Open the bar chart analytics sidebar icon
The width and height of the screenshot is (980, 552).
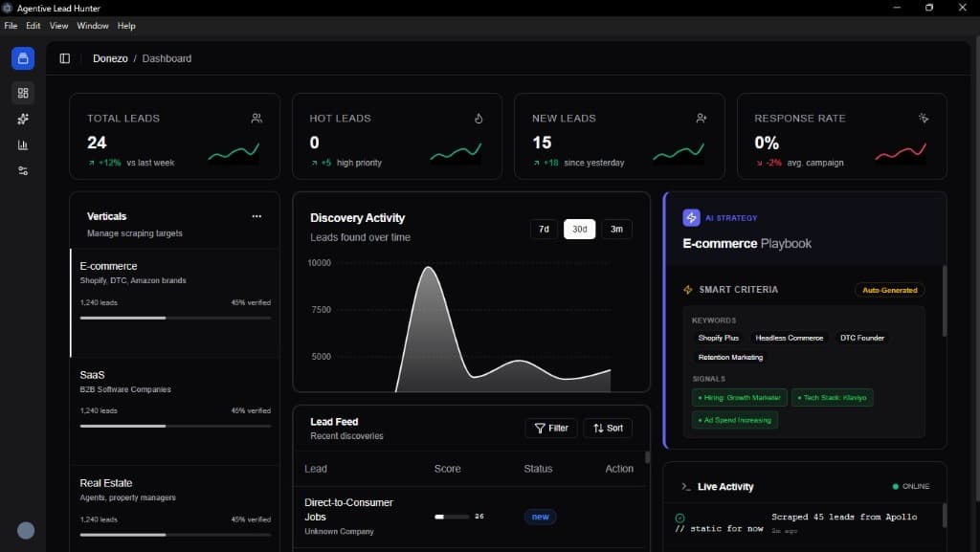click(23, 144)
